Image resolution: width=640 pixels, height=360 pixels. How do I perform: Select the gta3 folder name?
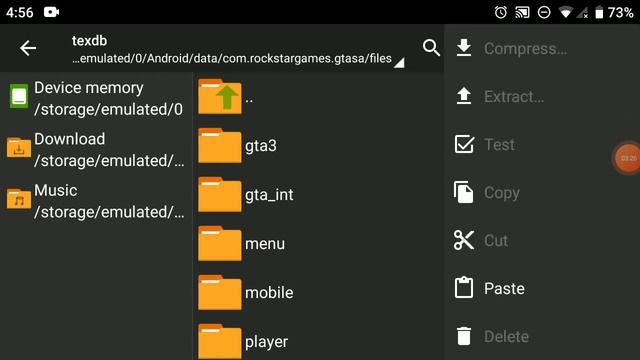pyautogui.click(x=261, y=146)
